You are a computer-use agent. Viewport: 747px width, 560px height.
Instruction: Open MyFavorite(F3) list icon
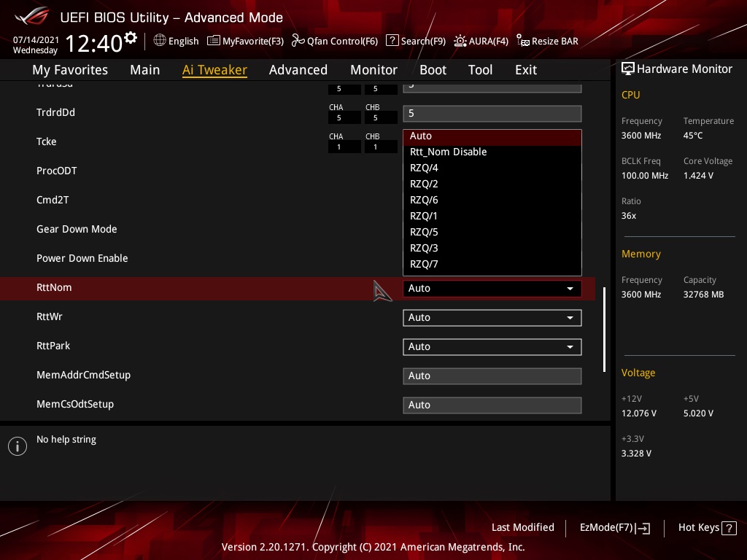pyautogui.click(x=214, y=41)
